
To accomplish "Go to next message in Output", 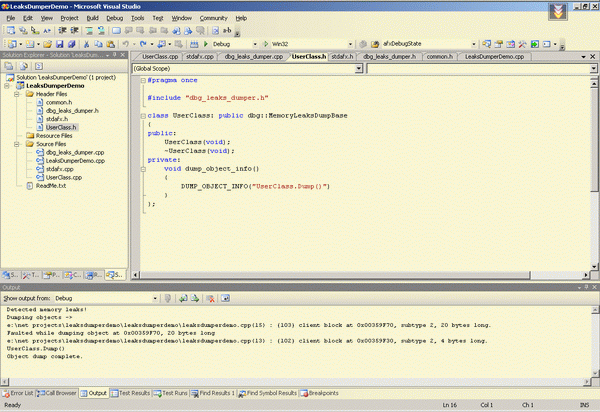I will [x=195, y=298].
